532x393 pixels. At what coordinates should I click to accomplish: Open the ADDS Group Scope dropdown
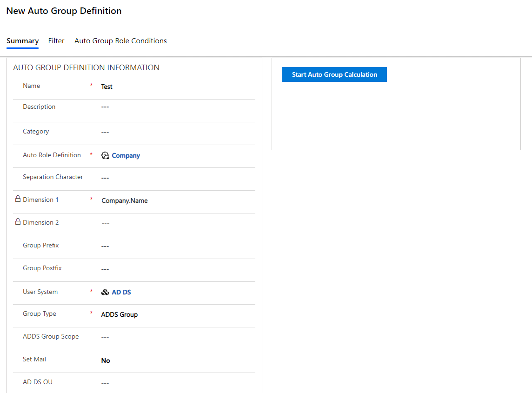coord(177,337)
